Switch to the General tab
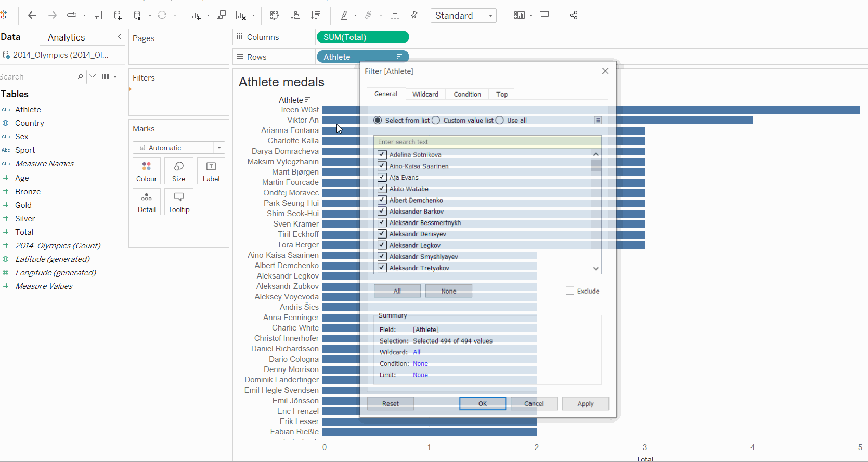Viewport: 868px width, 462px height. point(386,94)
